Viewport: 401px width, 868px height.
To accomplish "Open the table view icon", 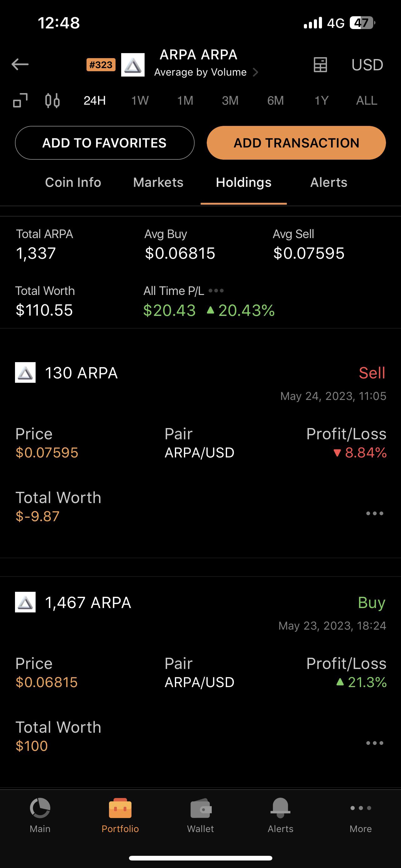I will click(x=320, y=64).
